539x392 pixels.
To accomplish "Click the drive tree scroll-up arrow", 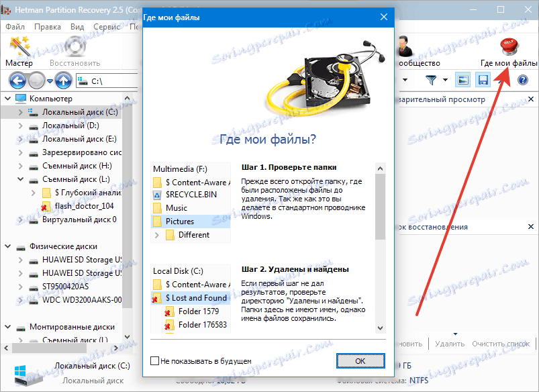I will 127,99.
